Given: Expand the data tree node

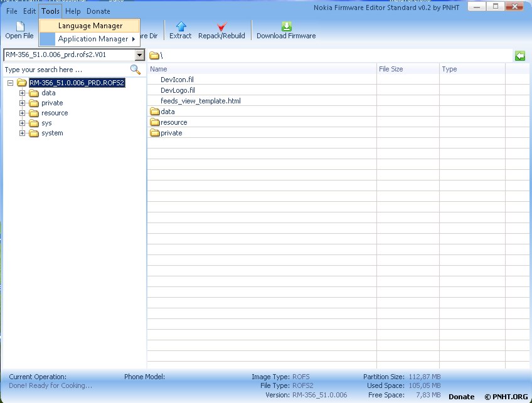Looking at the screenshot, I should click(x=22, y=93).
